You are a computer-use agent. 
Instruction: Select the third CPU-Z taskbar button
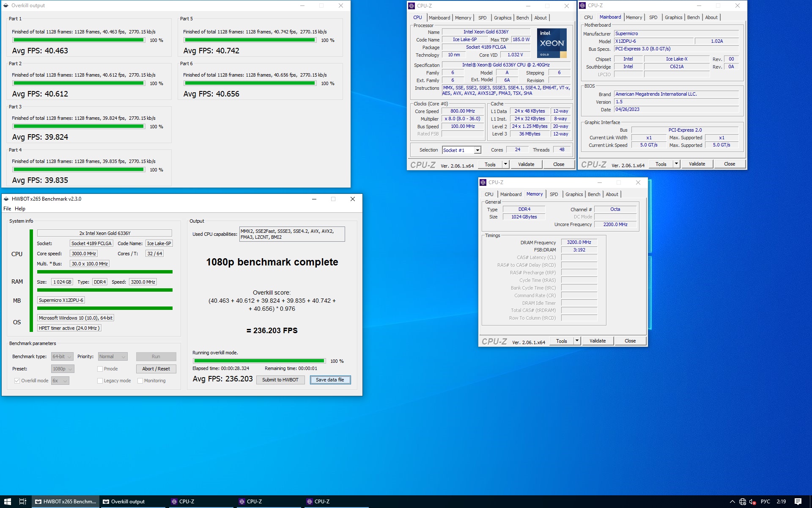(x=337, y=502)
